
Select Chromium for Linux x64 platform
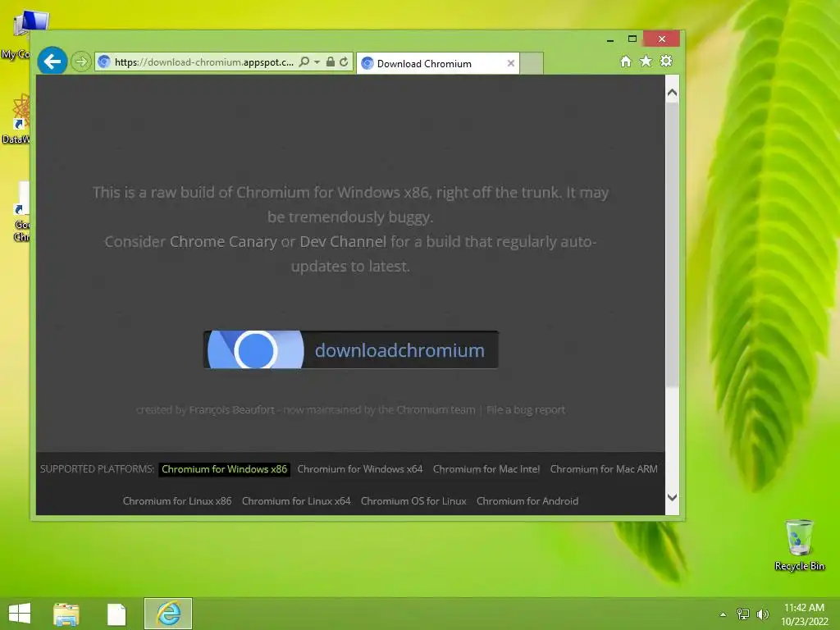click(x=296, y=501)
